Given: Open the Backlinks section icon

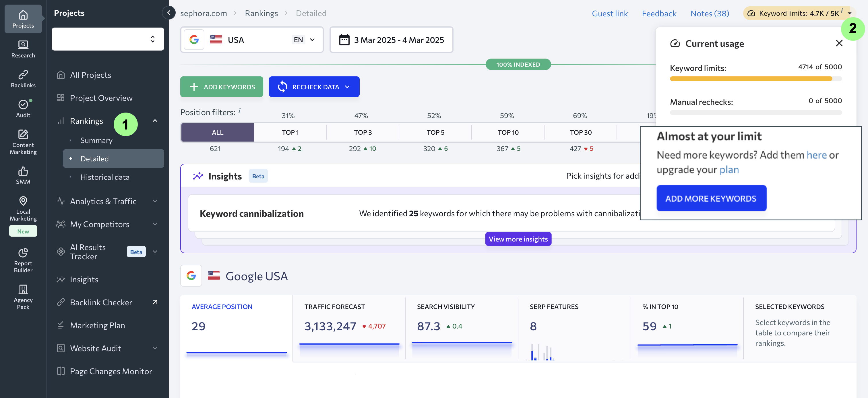Looking at the screenshot, I should [23, 74].
